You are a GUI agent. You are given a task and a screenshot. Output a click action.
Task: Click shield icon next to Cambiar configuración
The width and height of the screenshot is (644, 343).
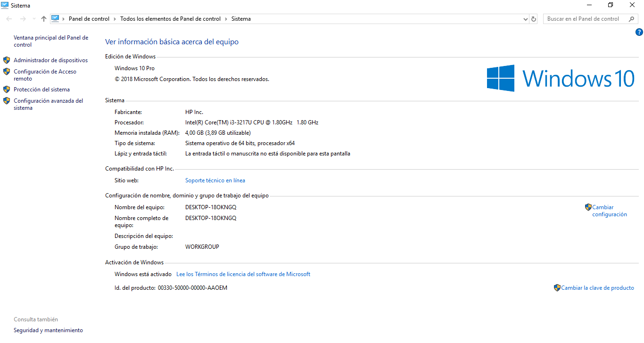click(x=588, y=207)
